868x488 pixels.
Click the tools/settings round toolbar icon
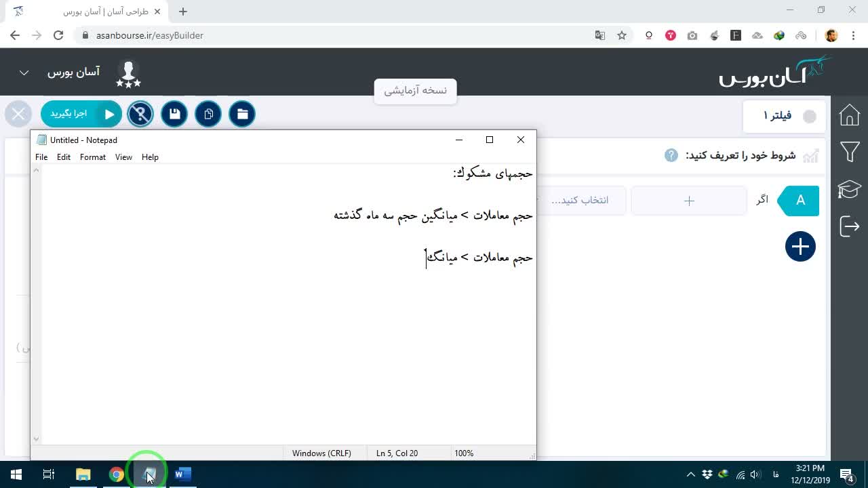140,114
